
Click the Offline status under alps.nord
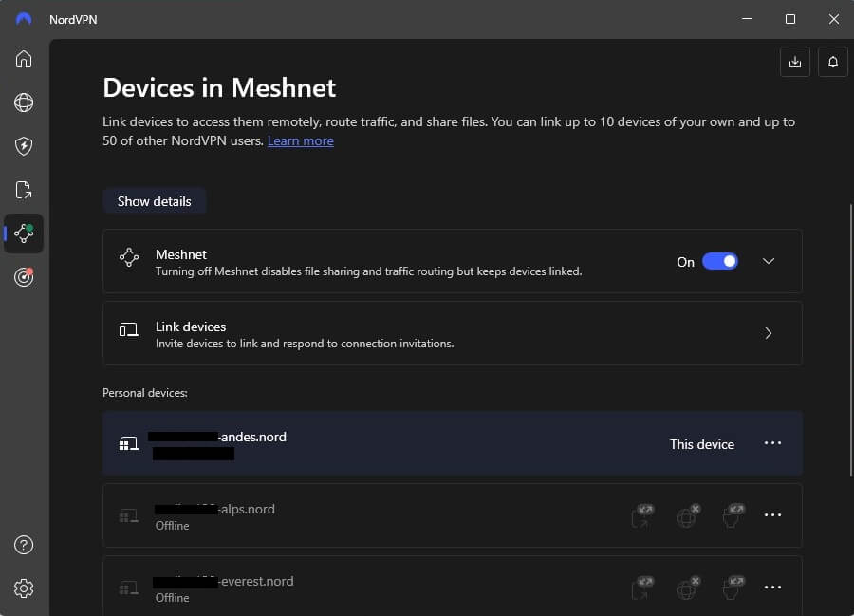coord(172,526)
